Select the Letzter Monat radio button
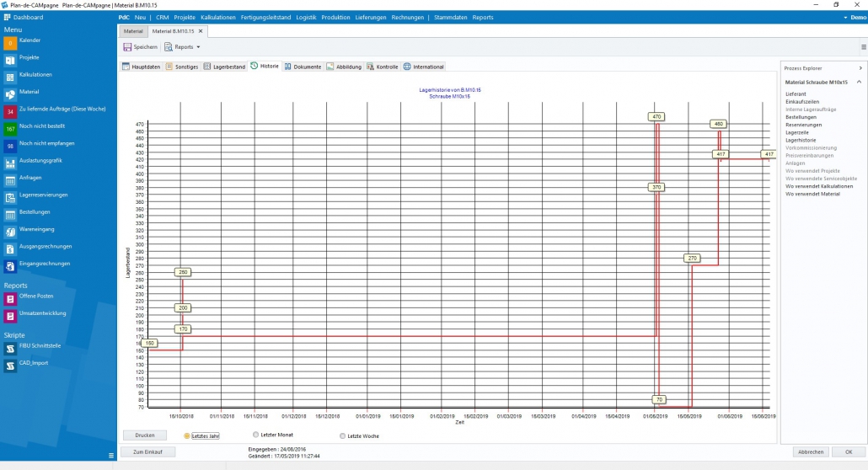868x470 pixels. click(x=255, y=435)
